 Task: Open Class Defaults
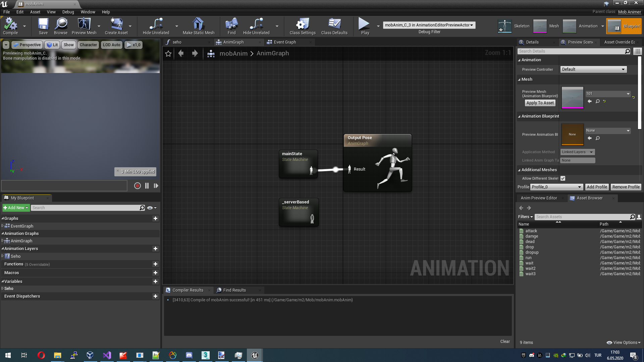(334, 26)
